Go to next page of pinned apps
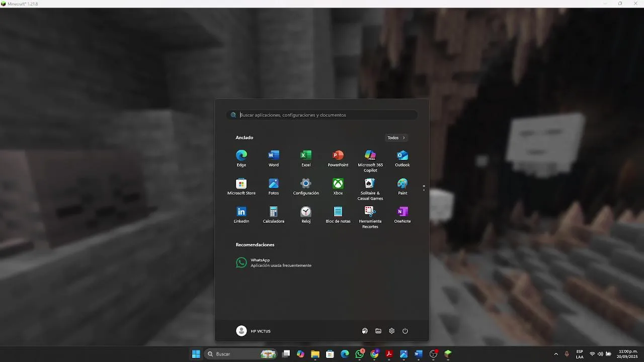The width and height of the screenshot is (644, 362). tap(424, 191)
